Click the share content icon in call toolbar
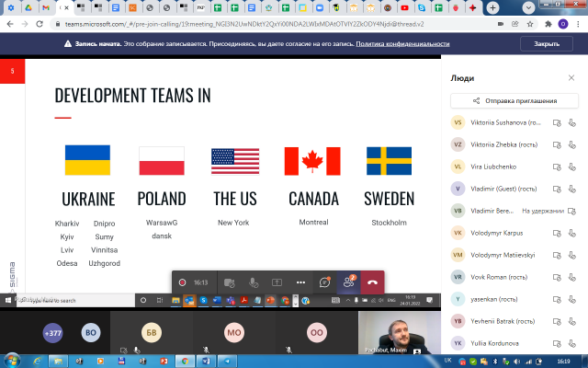This screenshot has width=588, height=368. click(277, 282)
